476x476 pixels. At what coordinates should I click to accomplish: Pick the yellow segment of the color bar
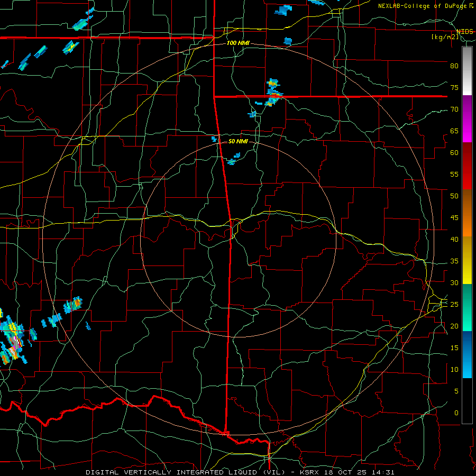pos(467,261)
